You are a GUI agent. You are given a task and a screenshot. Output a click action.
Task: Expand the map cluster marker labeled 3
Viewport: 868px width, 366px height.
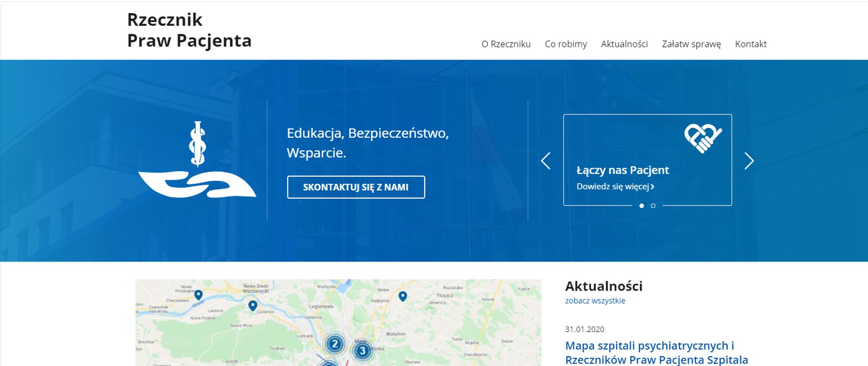point(362,351)
